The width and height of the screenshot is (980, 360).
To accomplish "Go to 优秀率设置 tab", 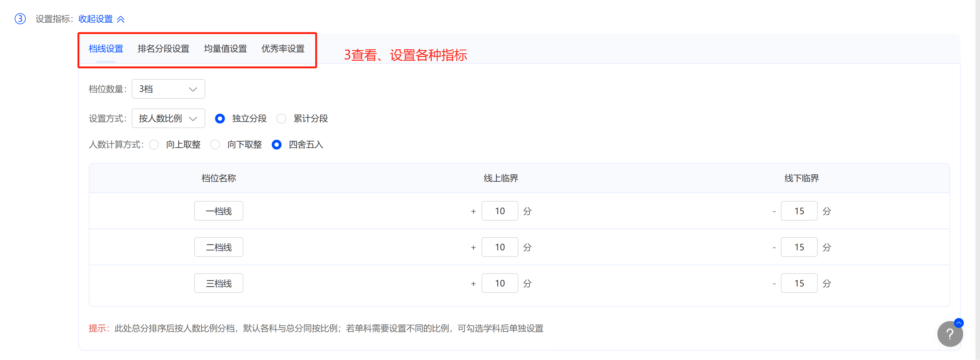I will click(x=283, y=49).
